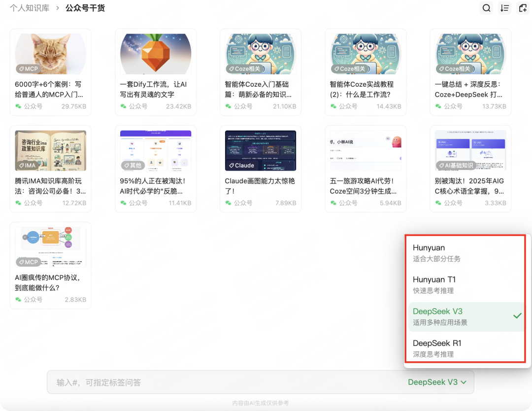Click WeChat 公众号 icon on the 11.41KB card
The image size is (532, 411).
(123, 203)
